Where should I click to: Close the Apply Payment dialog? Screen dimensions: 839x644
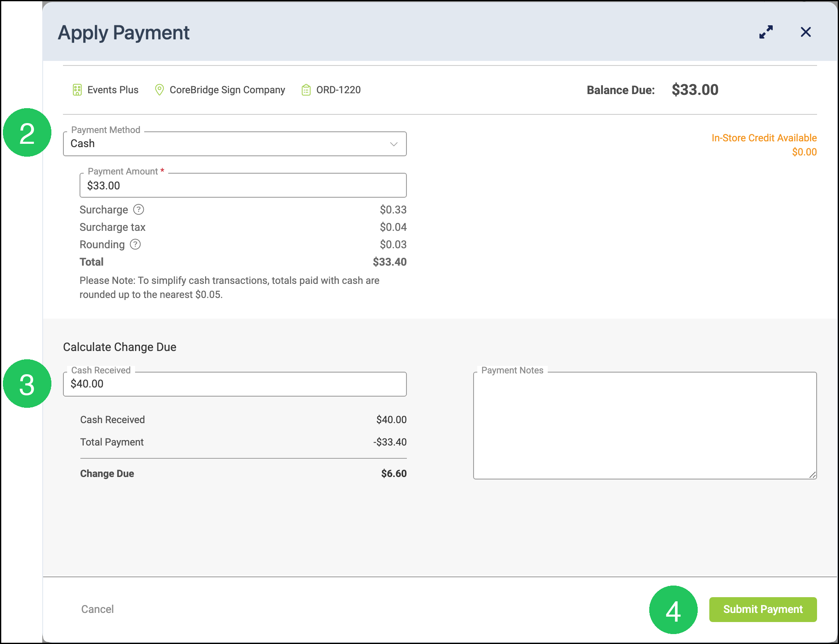point(806,32)
